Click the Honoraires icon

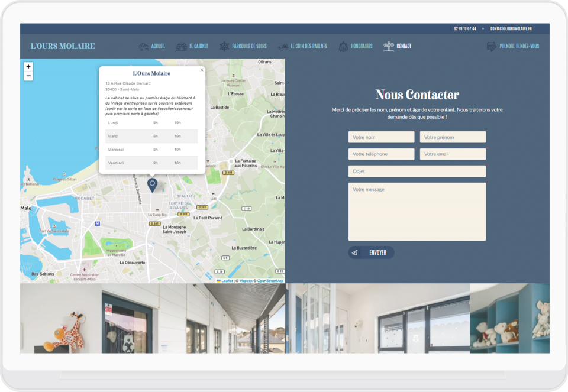click(x=343, y=46)
